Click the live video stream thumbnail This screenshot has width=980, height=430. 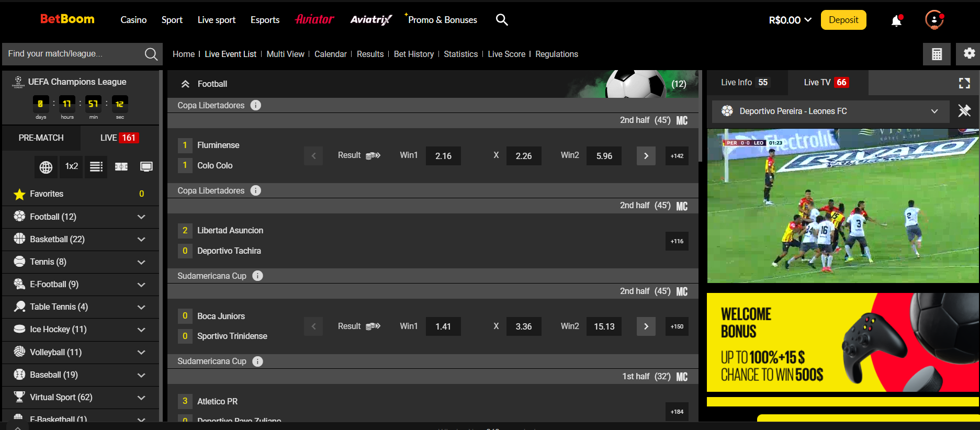click(843, 206)
